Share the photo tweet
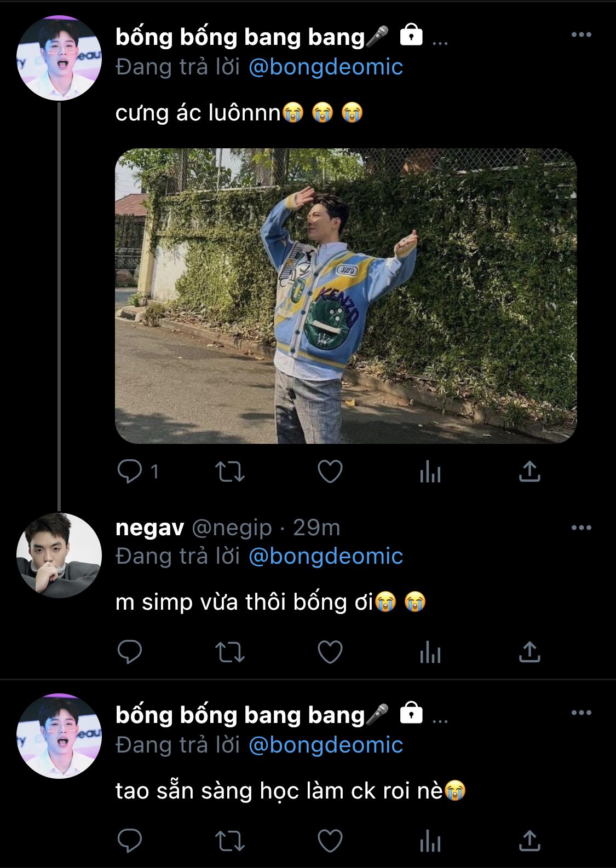This screenshot has height=868, width=616. pyautogui.click(x=529, y=472)
